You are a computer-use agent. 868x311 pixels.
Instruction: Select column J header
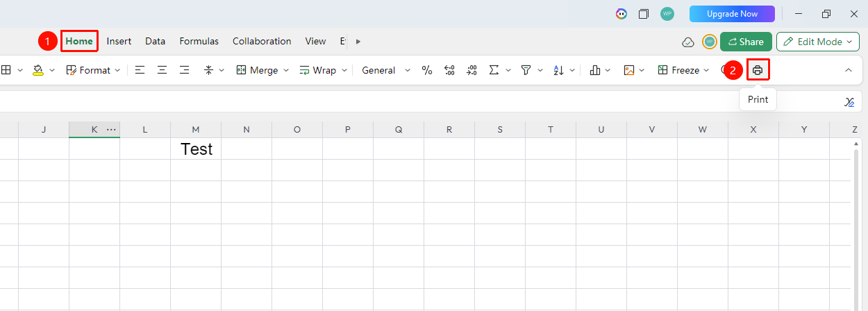point(44,129)
